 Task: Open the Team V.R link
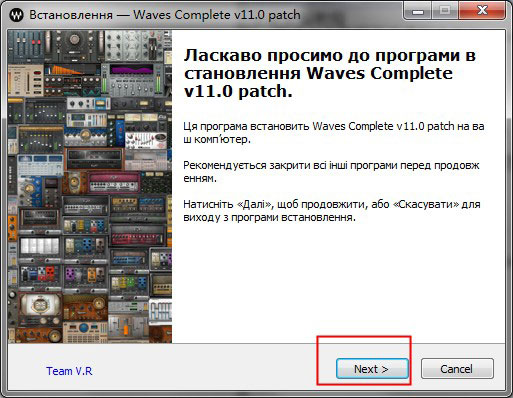[69, 371]
